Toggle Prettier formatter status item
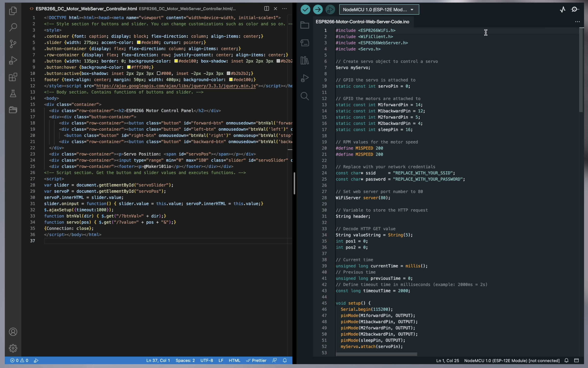 click(x=256, y=360)
